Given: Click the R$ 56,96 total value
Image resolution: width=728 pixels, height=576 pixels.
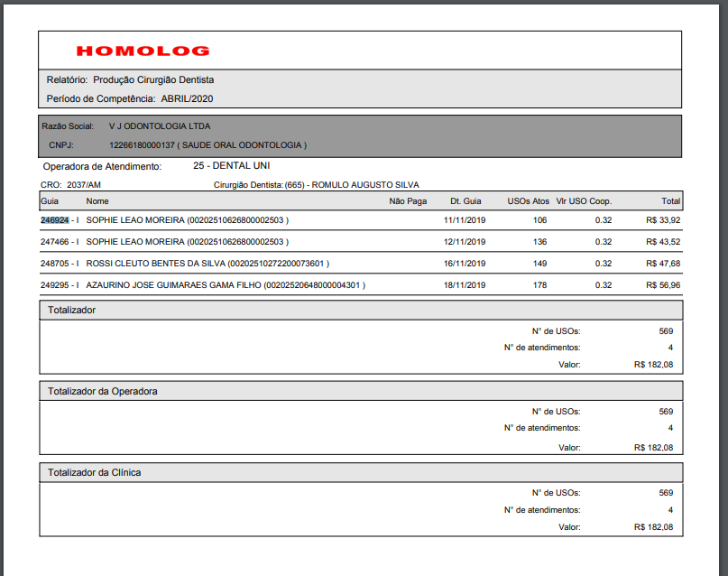Looking at the screenshot, I should pyautogui.click(x=663, y=285).
